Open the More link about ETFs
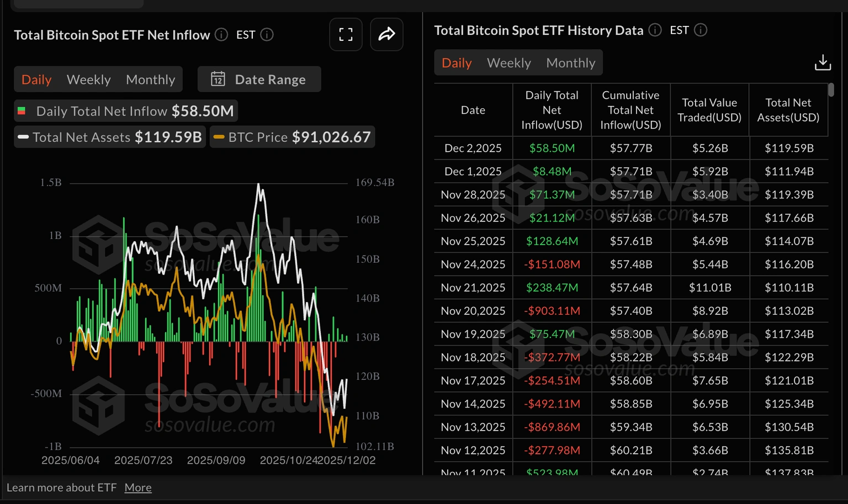 138,487
